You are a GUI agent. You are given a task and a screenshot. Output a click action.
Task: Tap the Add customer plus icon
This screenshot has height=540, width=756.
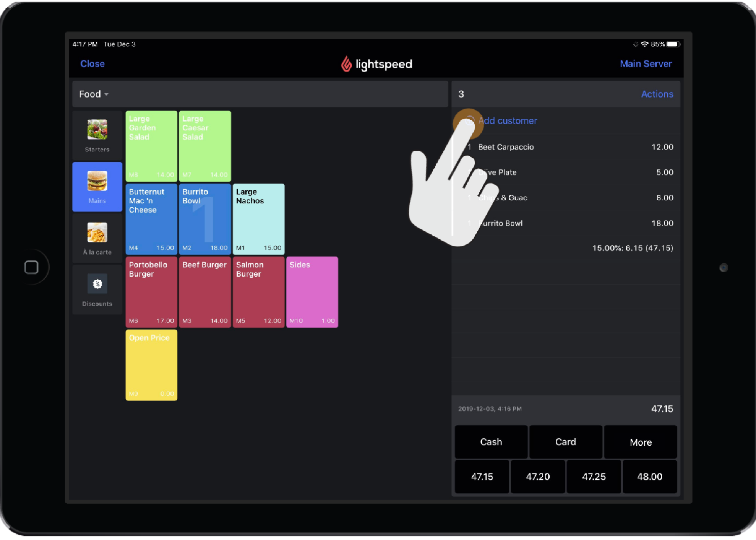[469, 121]
